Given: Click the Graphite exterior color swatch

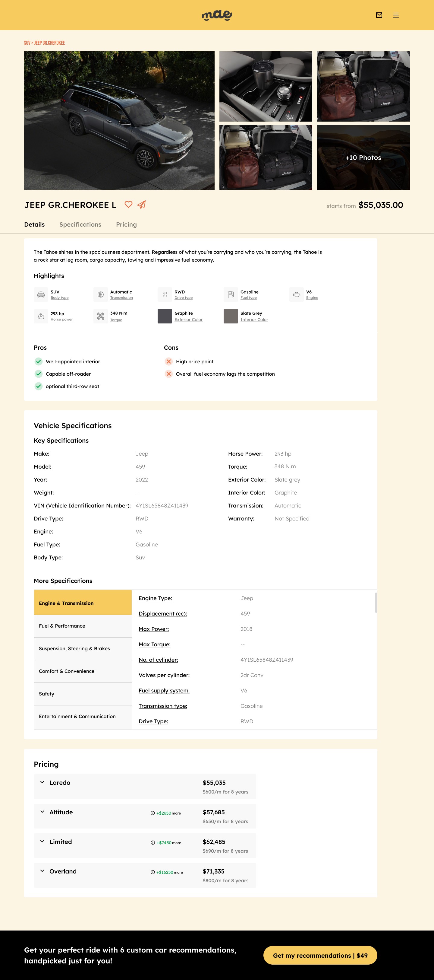Looking at the screenshot, I should coord(165,316).
